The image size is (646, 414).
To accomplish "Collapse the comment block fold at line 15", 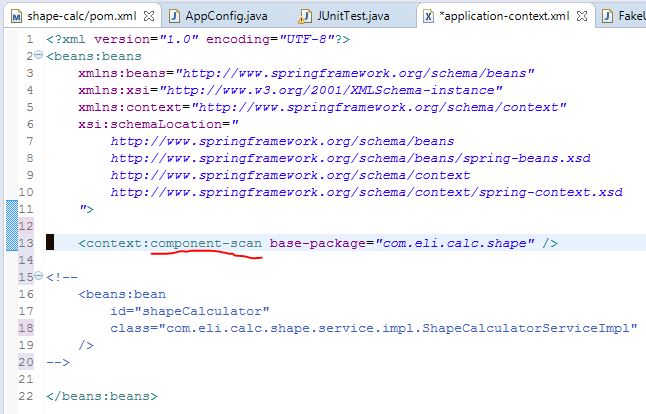I will 38,276.
